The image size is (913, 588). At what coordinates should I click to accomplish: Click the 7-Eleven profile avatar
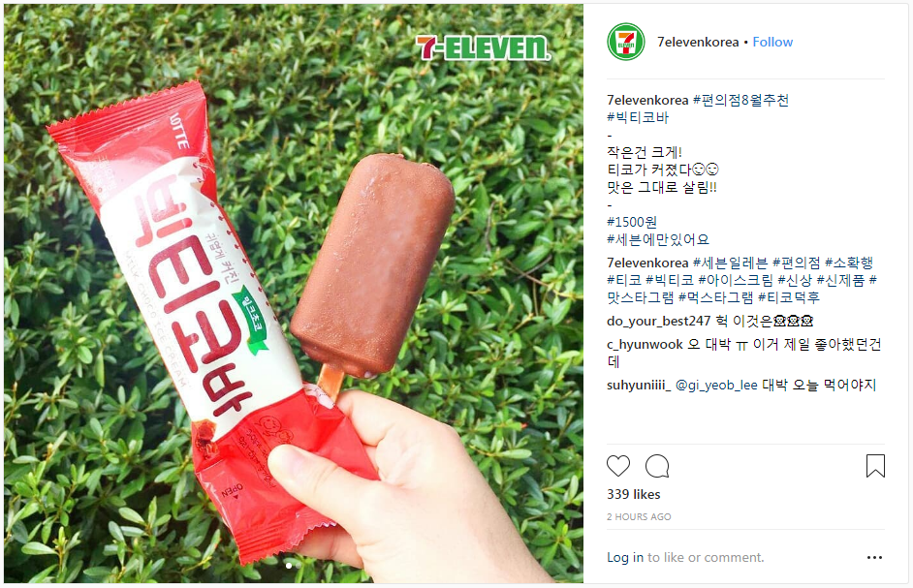pos(626,42)
